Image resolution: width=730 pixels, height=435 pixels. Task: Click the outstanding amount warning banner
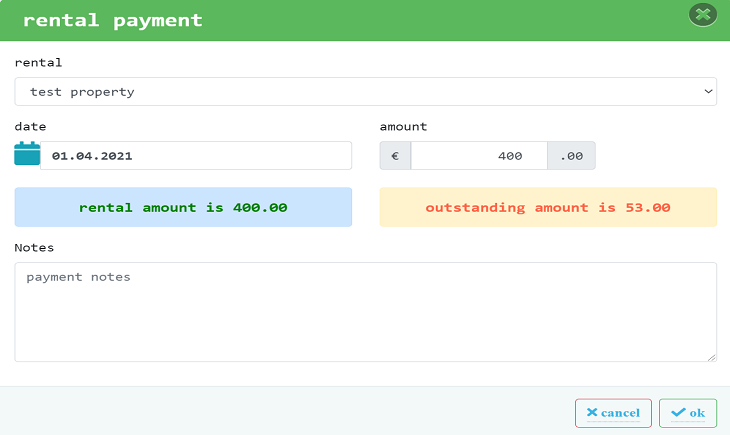click(x=548, y=207)
